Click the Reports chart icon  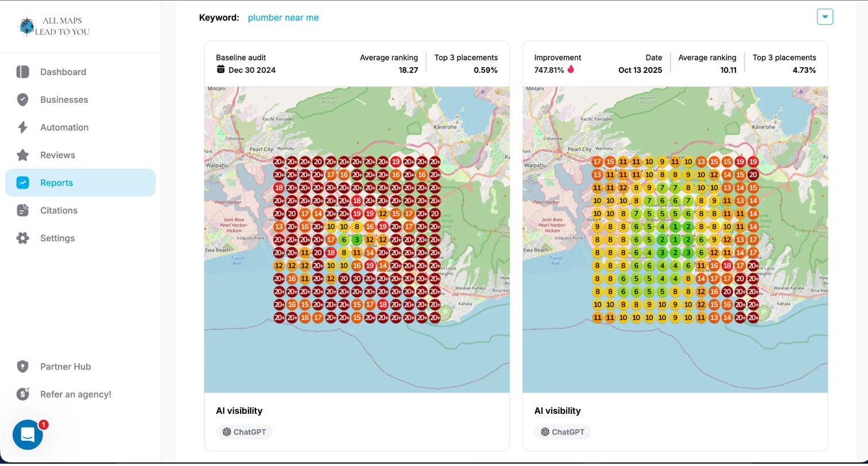(x=23, y=183)
